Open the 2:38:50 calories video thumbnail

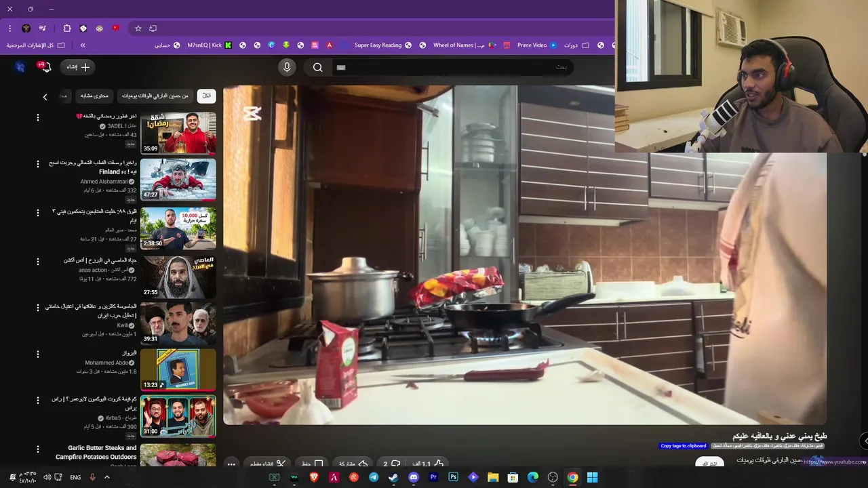point(178,228)
